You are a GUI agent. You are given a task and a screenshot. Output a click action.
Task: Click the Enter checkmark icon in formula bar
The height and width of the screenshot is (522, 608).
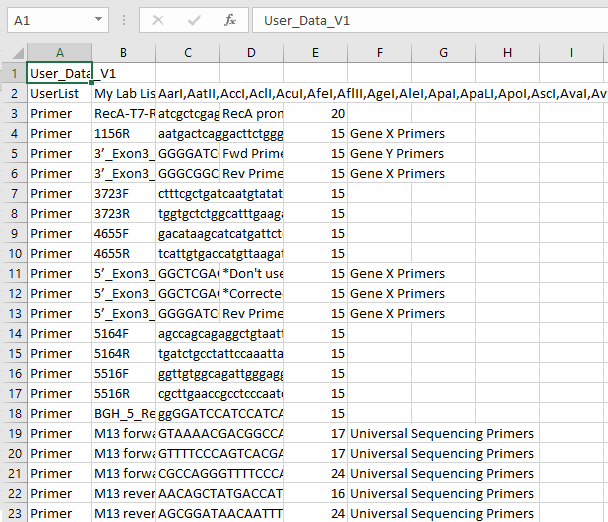[x=193, y=20]
